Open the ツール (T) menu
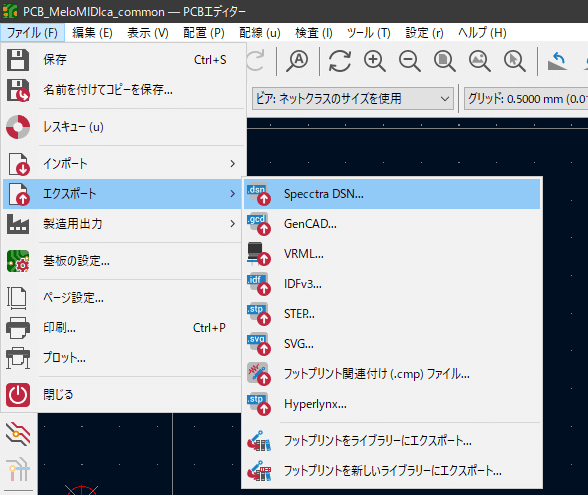 coord(369,33)
